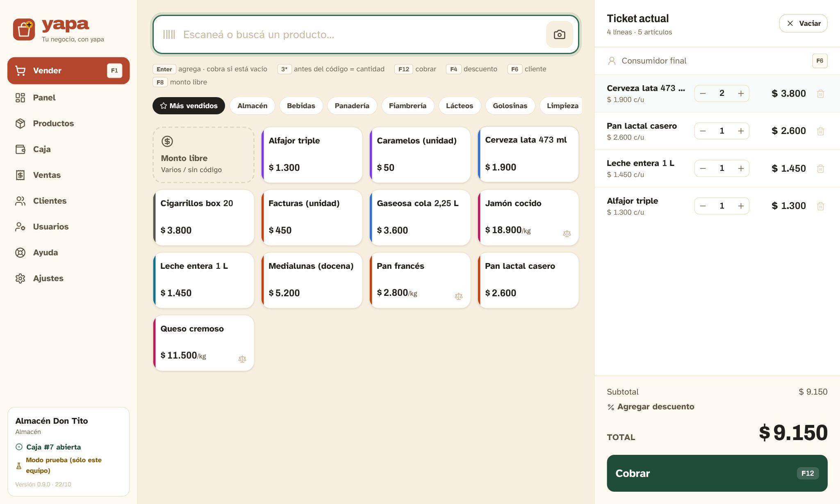Add Medialunas (docena) product card
The image size is (840, 504).
[x=312, y=280]
